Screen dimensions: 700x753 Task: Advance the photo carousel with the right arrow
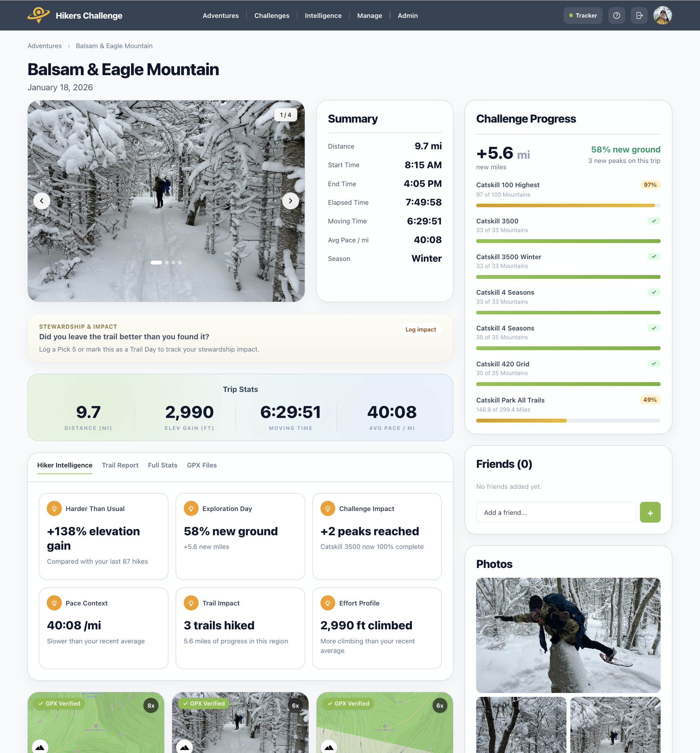click(x=290, y=201)
